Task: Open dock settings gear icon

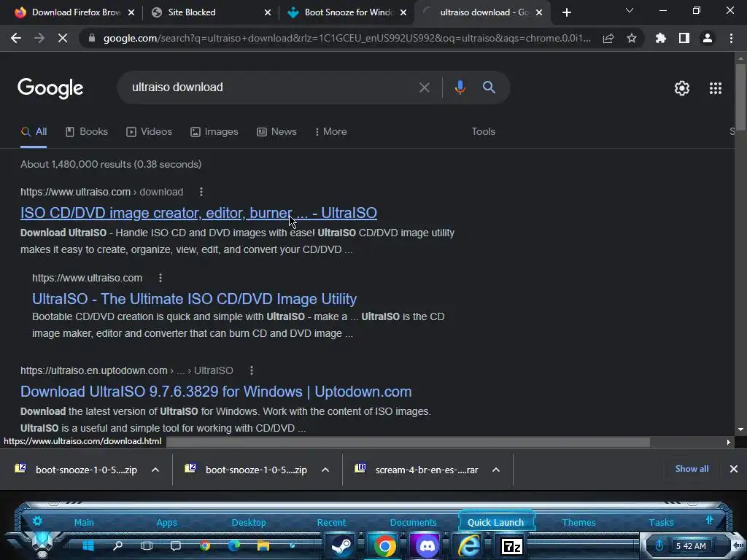Action: (x=37, y=521)
